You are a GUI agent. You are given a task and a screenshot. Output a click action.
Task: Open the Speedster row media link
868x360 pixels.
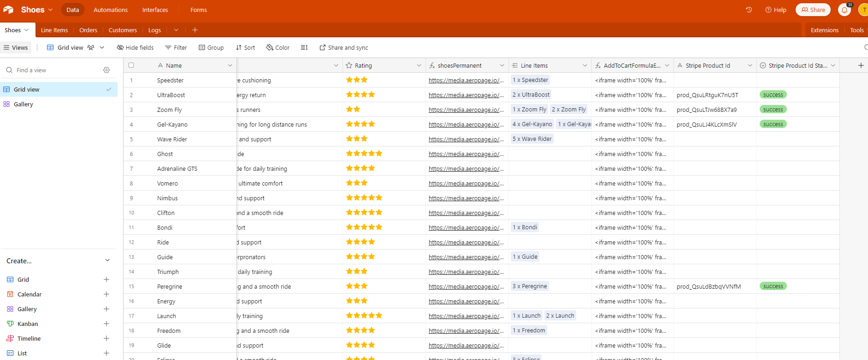(x=466, y=80)
